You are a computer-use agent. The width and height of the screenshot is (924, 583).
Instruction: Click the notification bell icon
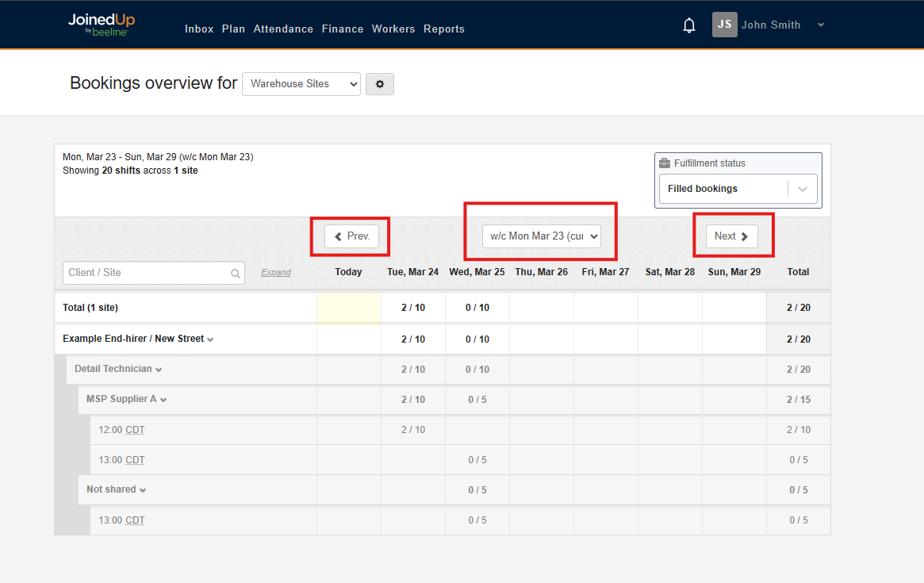tap(689, 26)
